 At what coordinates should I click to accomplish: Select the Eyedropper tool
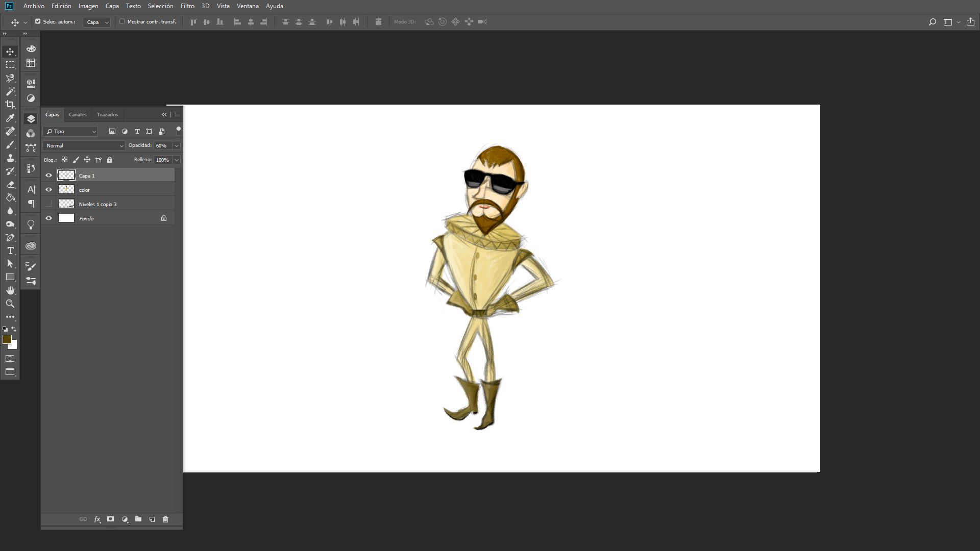10,118
